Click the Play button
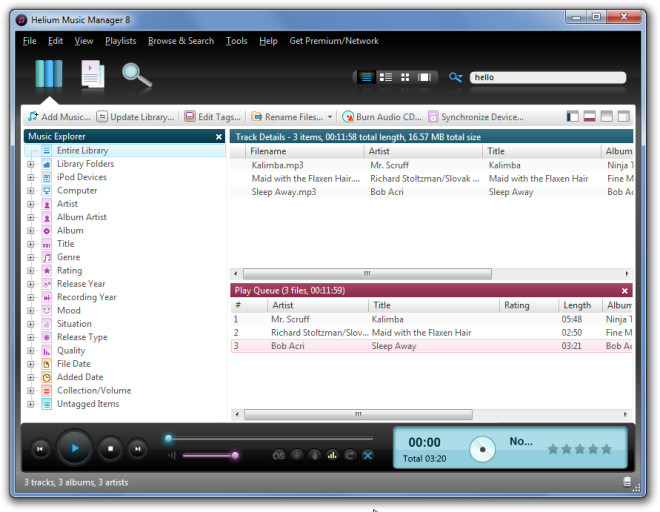This screenshot has width=660, height=512. tap(75, 448)
